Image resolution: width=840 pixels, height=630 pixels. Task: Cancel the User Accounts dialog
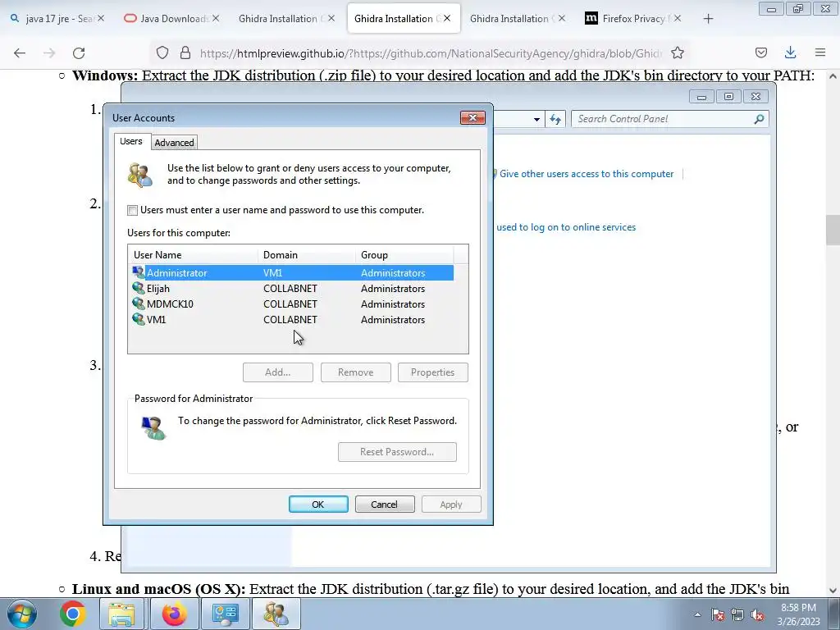click(x=385, y=504)
